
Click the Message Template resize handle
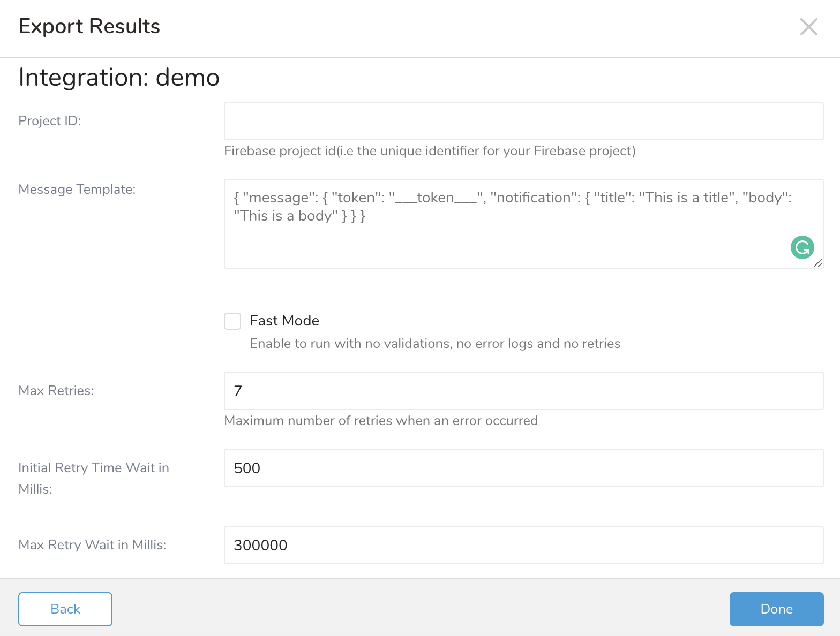coord(817,263)
